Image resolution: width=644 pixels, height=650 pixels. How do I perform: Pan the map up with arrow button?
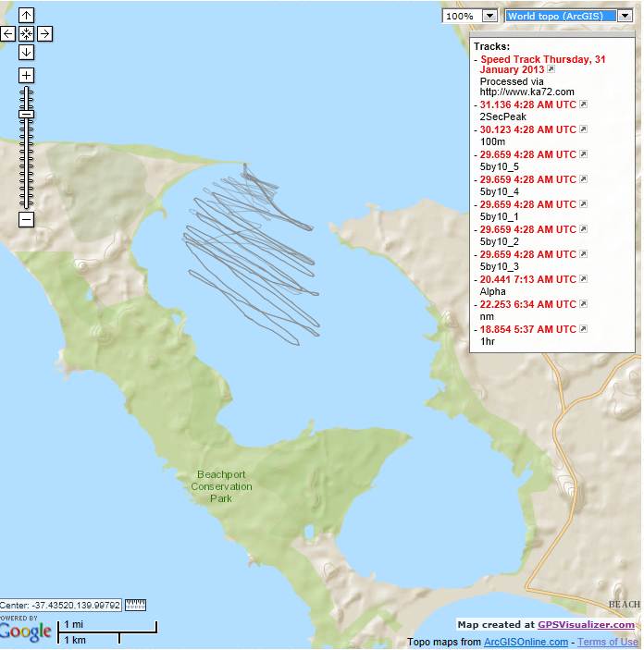click(26, 15)
